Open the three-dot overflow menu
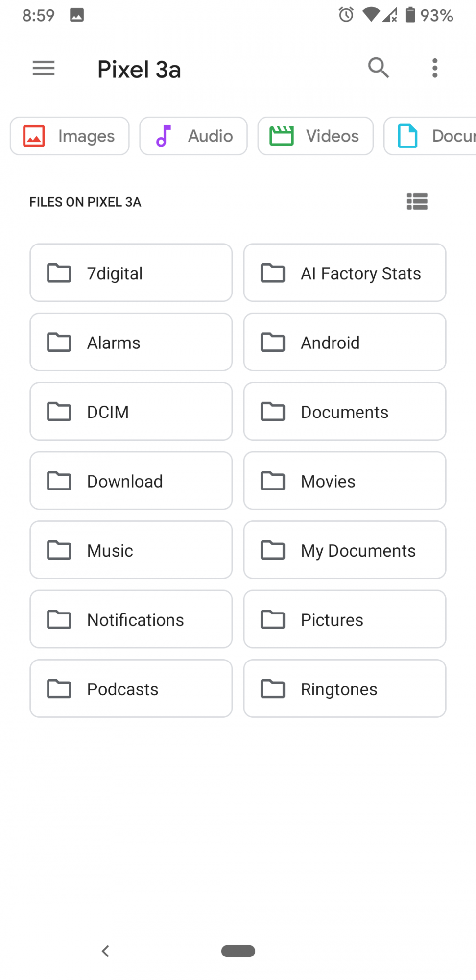The width and height of the screenshot is (476, 980). pyautogui.click(x=434, y=68)
